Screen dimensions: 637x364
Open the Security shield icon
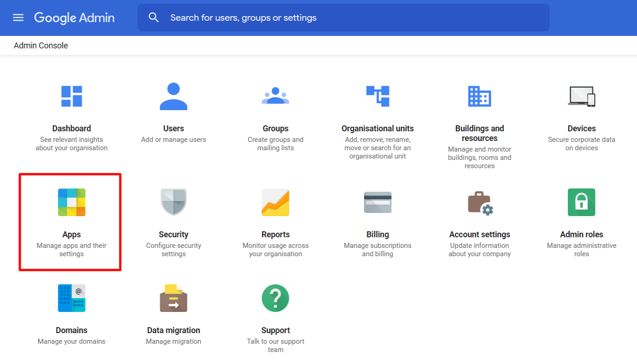173,202
